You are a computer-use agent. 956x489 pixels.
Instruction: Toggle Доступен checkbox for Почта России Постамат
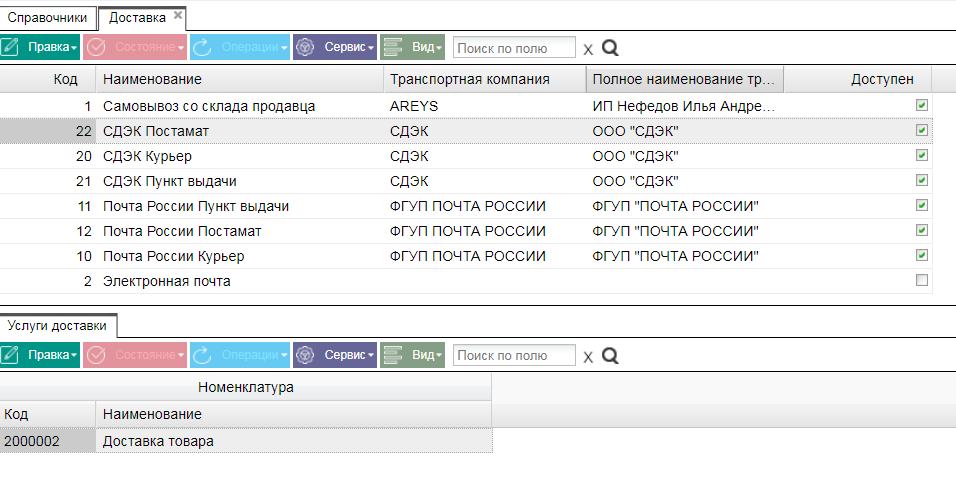click(x=922, y=230)
